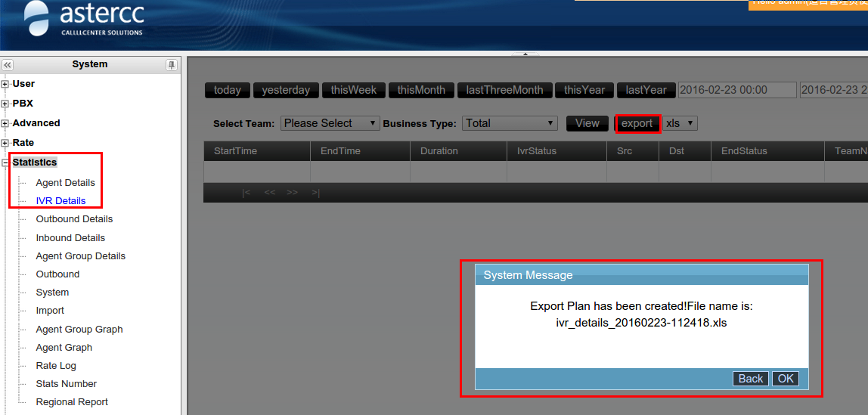Open Agent Details in sidebar
This screenshot has width=868, height=415.
click(65, 183)
